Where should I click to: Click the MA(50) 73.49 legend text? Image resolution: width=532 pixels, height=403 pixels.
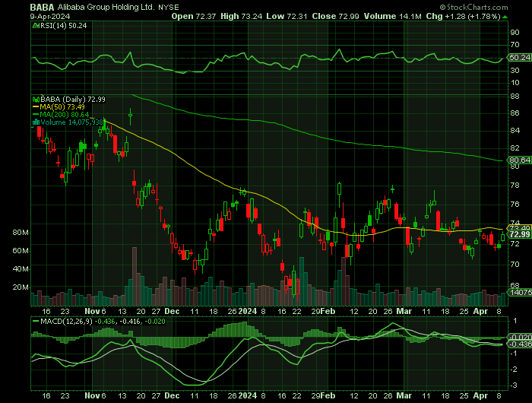pos(62,107)
